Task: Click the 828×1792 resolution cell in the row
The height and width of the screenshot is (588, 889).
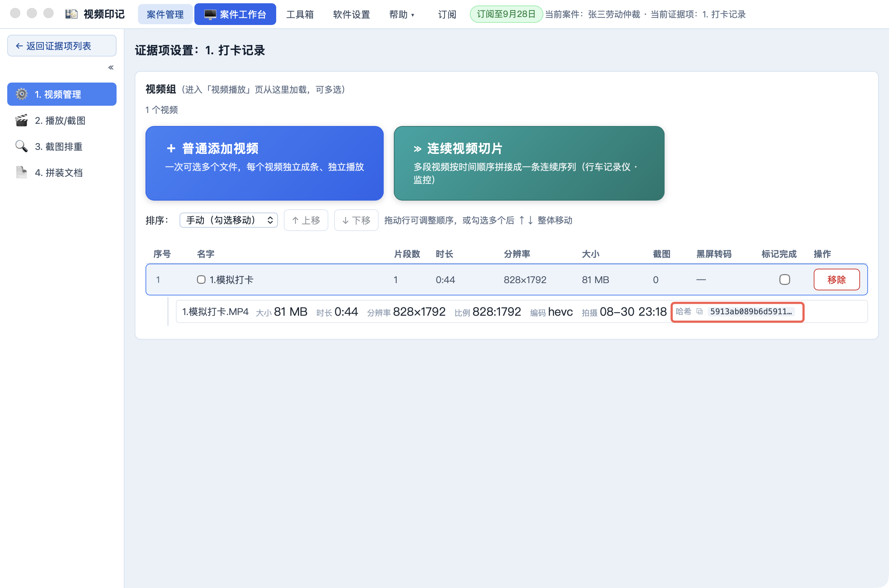Action: click(x=525, y=280)
